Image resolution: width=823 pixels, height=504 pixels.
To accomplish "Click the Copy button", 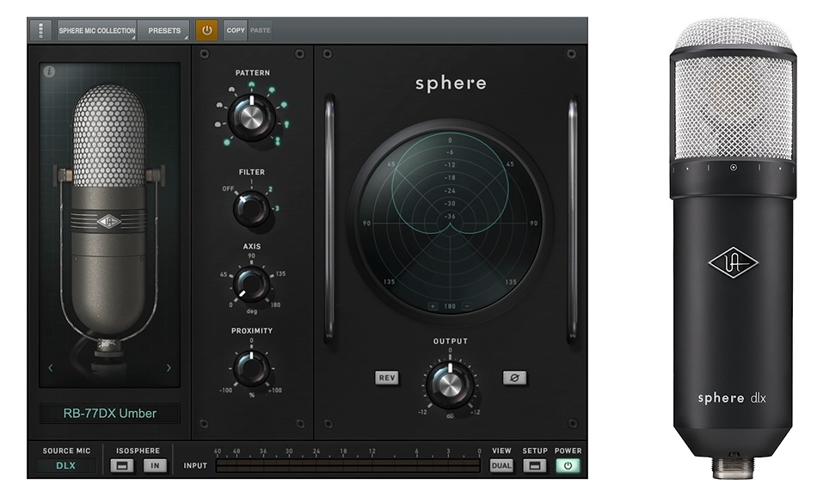I will pos(236,30).
